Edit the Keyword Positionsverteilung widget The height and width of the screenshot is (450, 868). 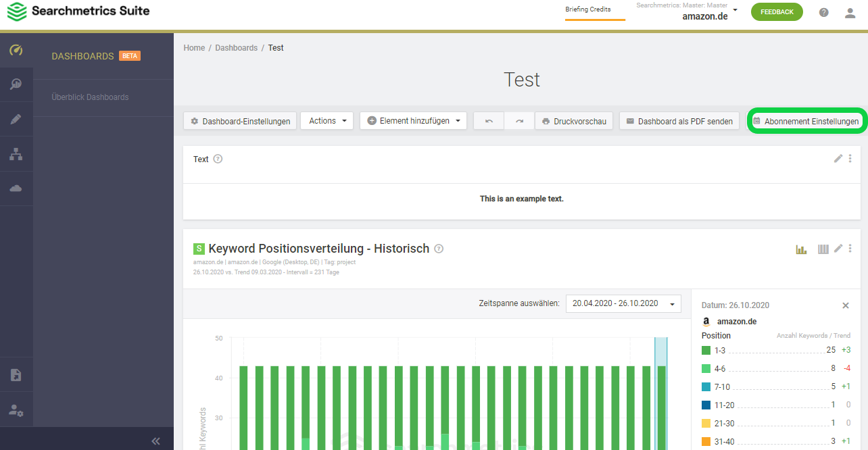click(838, 248)
